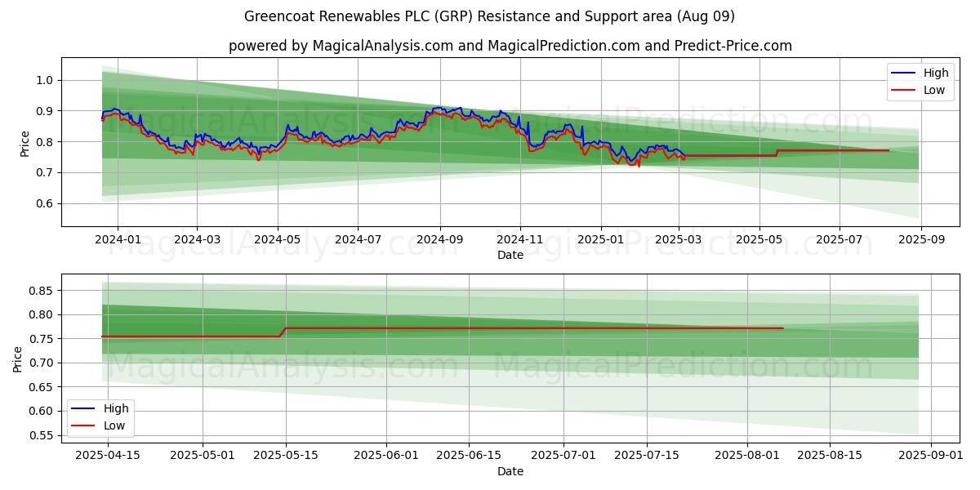The image size is (980, 490).
Task: Click the '0.70' y-axis label in bottom chart
Action: [x=42, y=363]
